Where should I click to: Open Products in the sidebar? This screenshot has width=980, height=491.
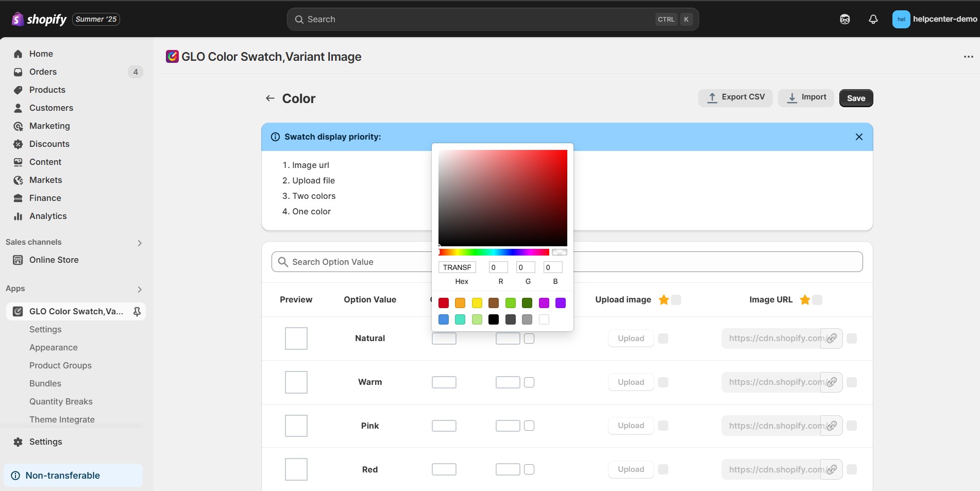coord(47,90)
